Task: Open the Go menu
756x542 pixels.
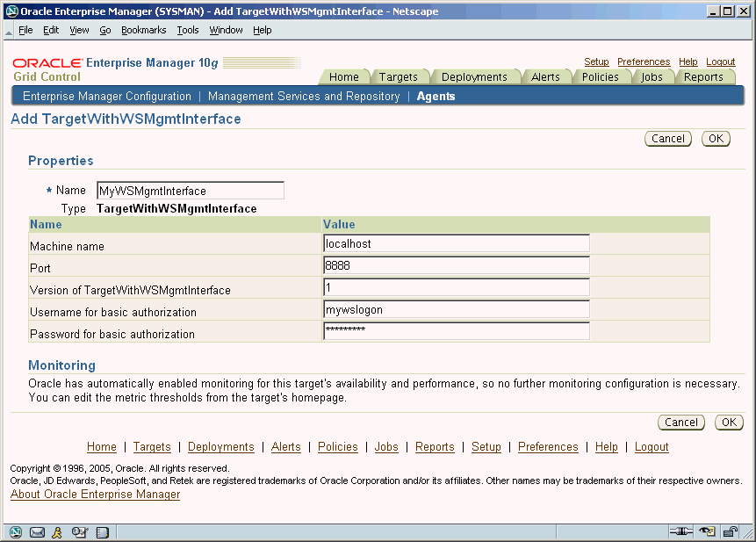Action: click(105, 30)
